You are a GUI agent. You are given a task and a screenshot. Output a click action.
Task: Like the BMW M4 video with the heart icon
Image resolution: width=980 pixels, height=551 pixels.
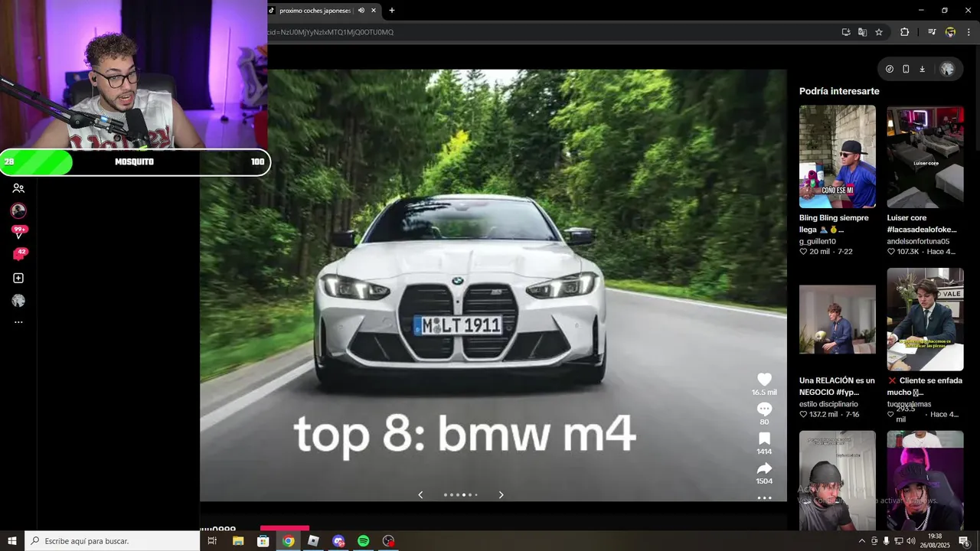pos(764,379)
